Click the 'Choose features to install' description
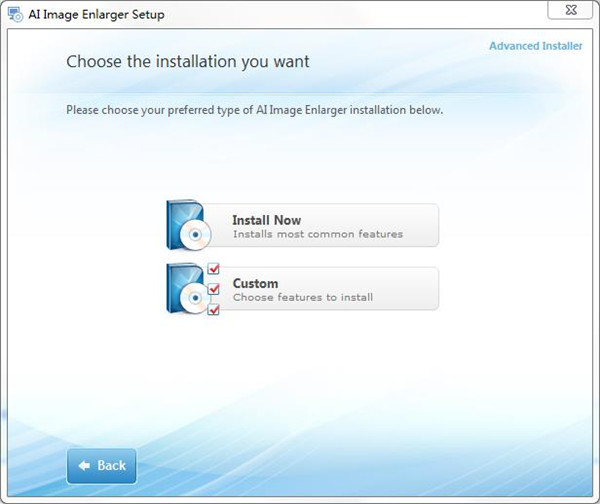 (303, 297)
